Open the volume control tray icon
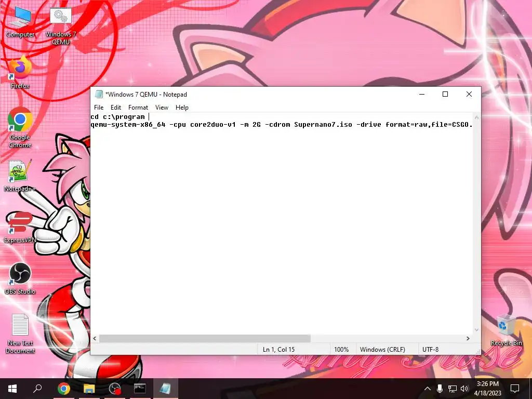The image size is (532, 399). (x=464, y=389)
